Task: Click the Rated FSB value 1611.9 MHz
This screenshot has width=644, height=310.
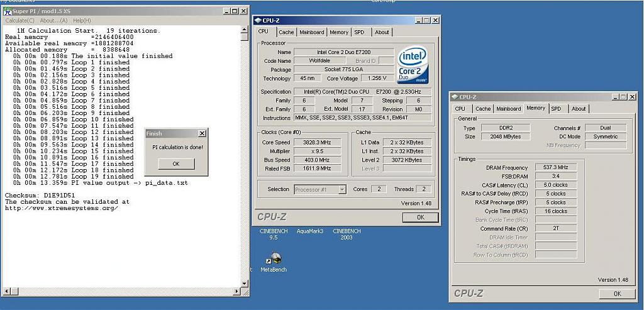Action: 318,169
